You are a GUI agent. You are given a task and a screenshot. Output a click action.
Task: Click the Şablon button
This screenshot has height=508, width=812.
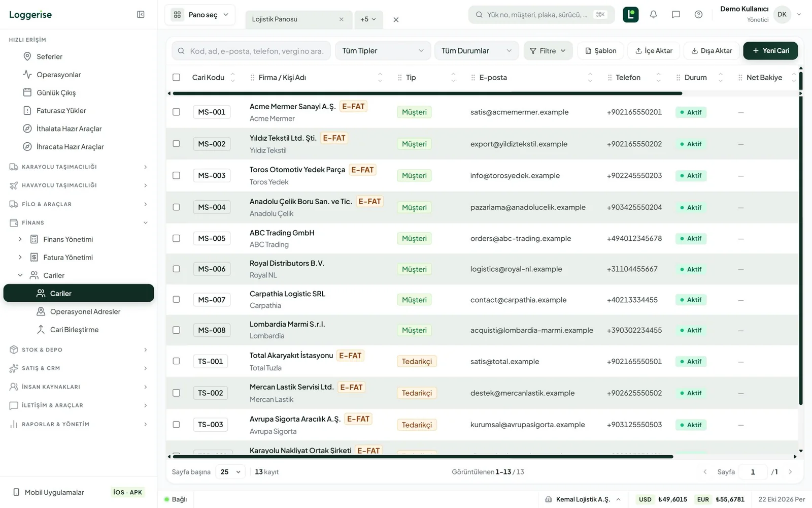[600, 51]
